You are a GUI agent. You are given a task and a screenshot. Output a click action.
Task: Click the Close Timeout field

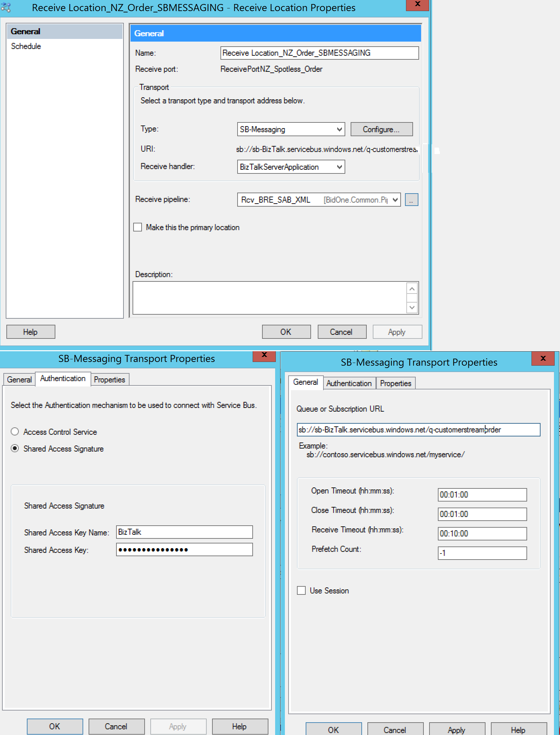point(482,514)
